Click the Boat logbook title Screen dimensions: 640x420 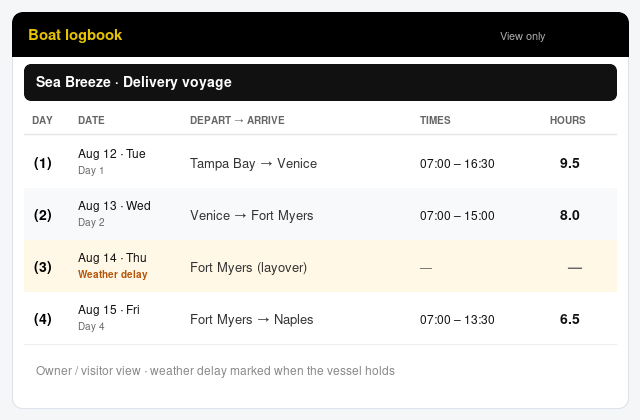(x=75, y=35)
